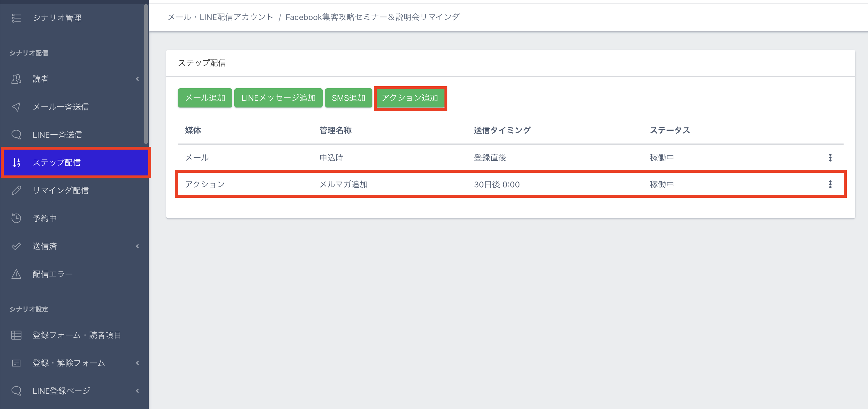Screen dimensions: 868x409
Task: Click the LINE一斉送信 chat bubble icon
Action: [16, 135]
